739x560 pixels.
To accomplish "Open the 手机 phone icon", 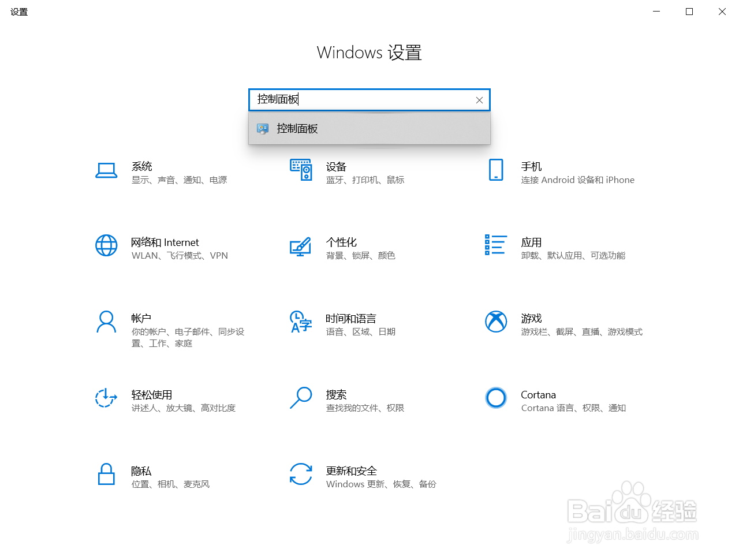I will point(496,170).
